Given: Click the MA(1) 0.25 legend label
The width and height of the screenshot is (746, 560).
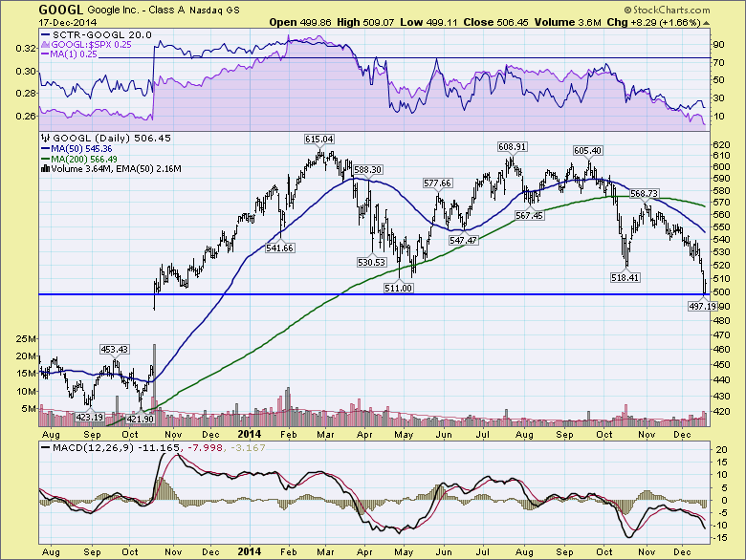Looking at the screenshot, I should coord(75,54).
